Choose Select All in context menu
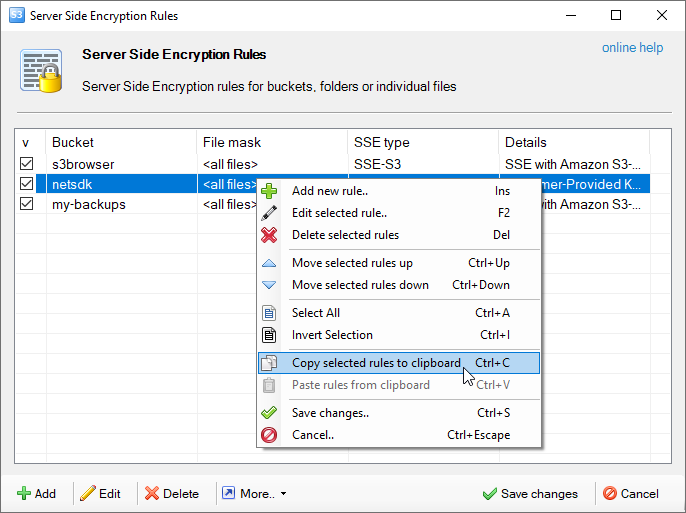 [399, 313]
